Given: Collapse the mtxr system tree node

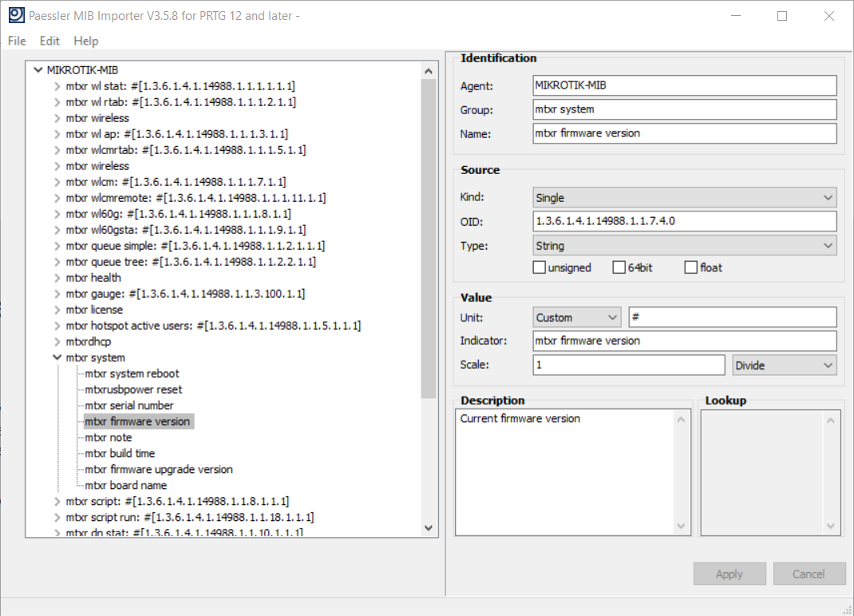Looking at the screenshot, I should click(57, 358).
